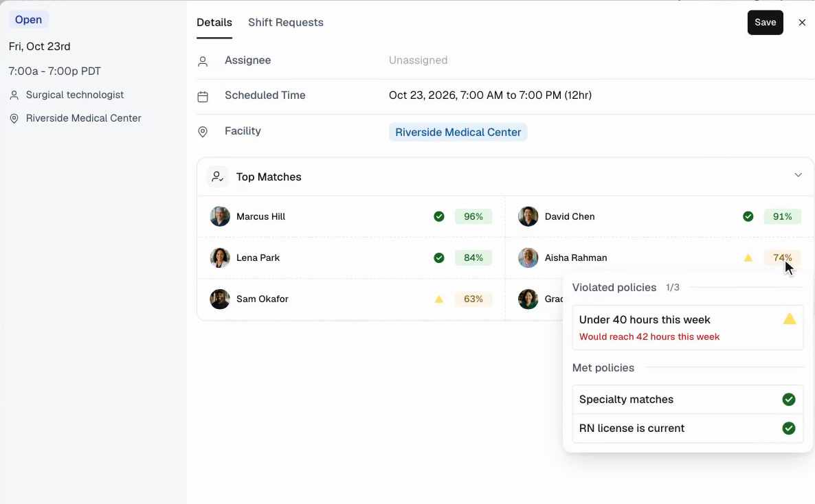Click the Specialty matches green check icon
This screenshot has width=815, height=504.
tap(788, 400)
